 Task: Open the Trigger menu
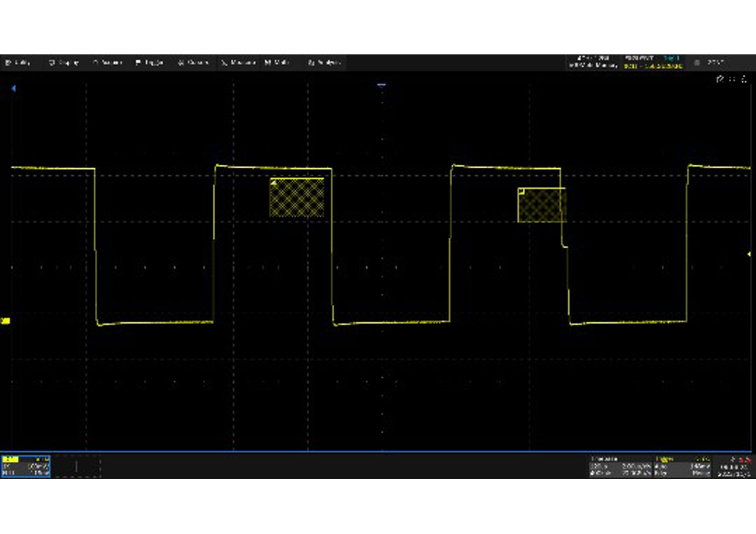[x=150, y=62]
